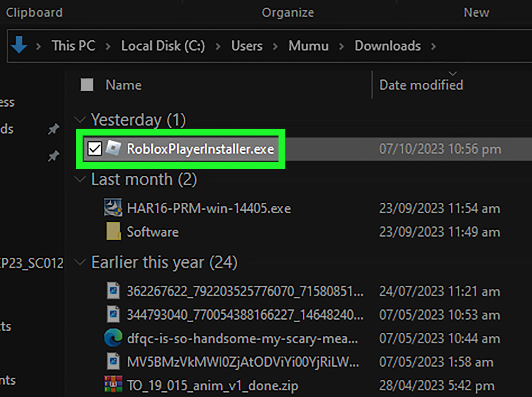Open dropdown chevron after This PC in address bar
This screenshot has height=397, width=532.
pos(108,46)
